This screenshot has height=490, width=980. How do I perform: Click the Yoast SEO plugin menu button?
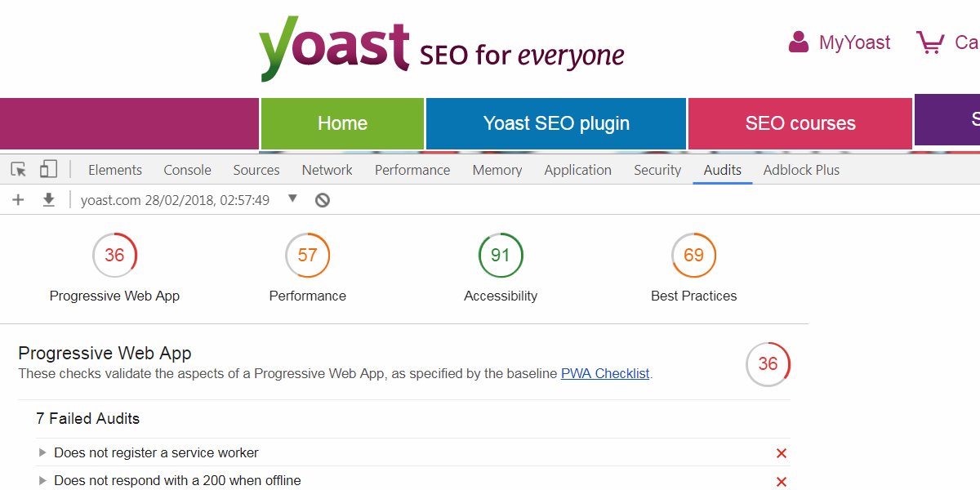point(556,123)
